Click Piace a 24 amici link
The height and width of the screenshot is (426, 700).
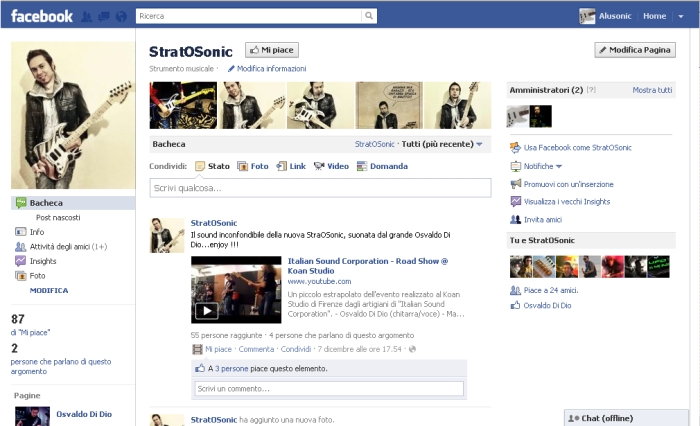(x=550, y=290)
